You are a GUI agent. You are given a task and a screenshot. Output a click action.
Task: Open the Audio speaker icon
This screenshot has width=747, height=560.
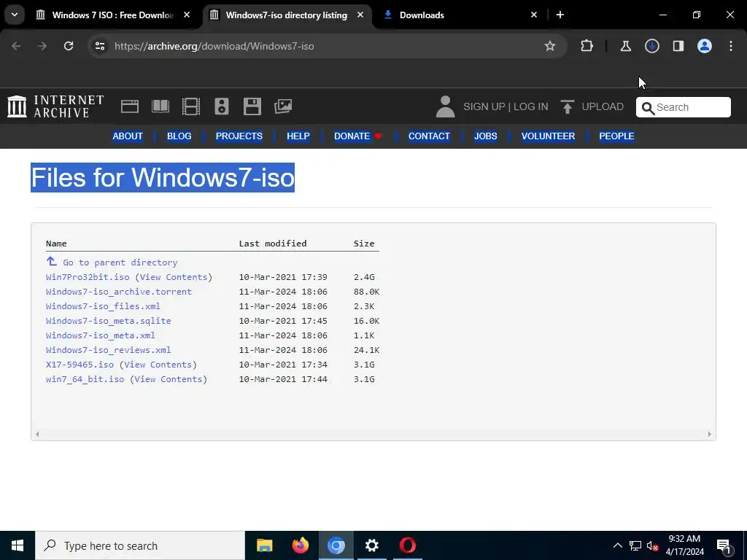click(x=222, y=106)
